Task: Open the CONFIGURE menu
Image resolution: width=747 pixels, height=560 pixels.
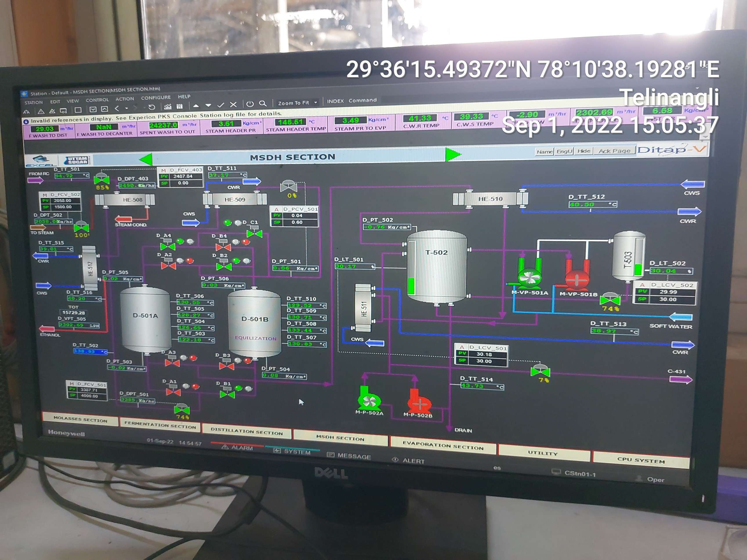Action: coord(156,98)
